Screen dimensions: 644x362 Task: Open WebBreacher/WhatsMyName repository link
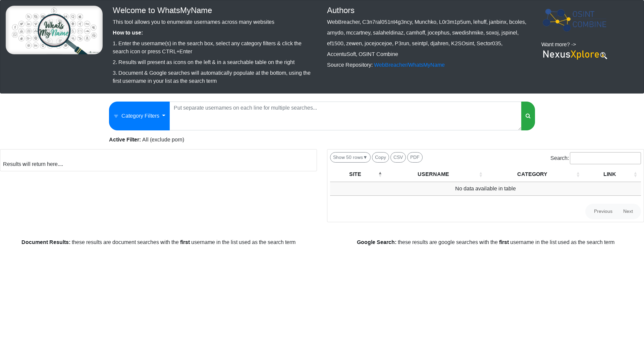pos(409,65)
